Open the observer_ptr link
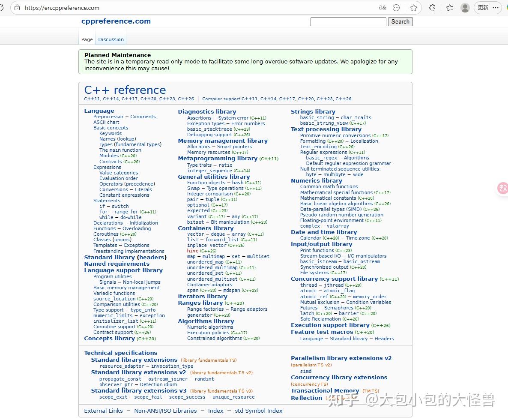The width and height of the screenshot is (508, 420). [117, 384]
